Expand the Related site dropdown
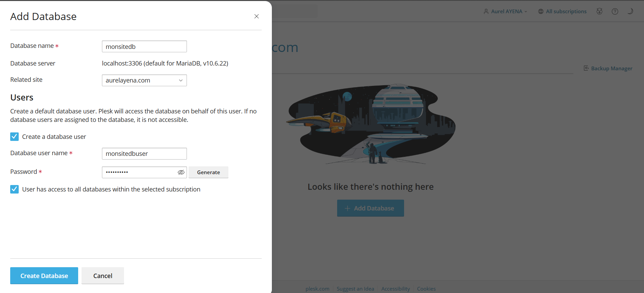Screen dimensions: 644x293 [144, 80]
